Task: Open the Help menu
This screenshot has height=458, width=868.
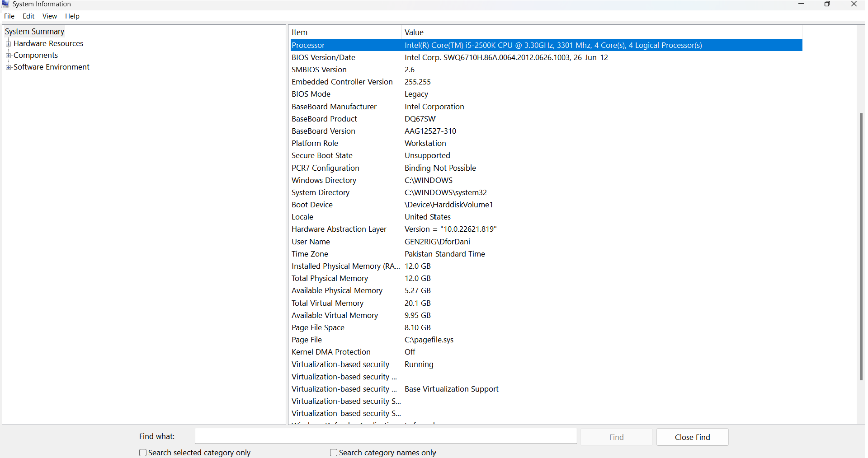Action: tap(72, 16)
